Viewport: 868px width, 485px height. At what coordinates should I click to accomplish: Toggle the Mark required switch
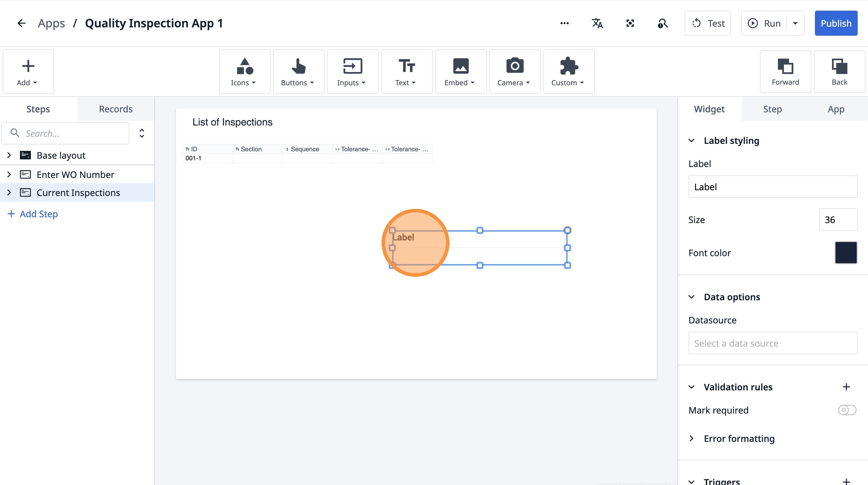point(847,410)
